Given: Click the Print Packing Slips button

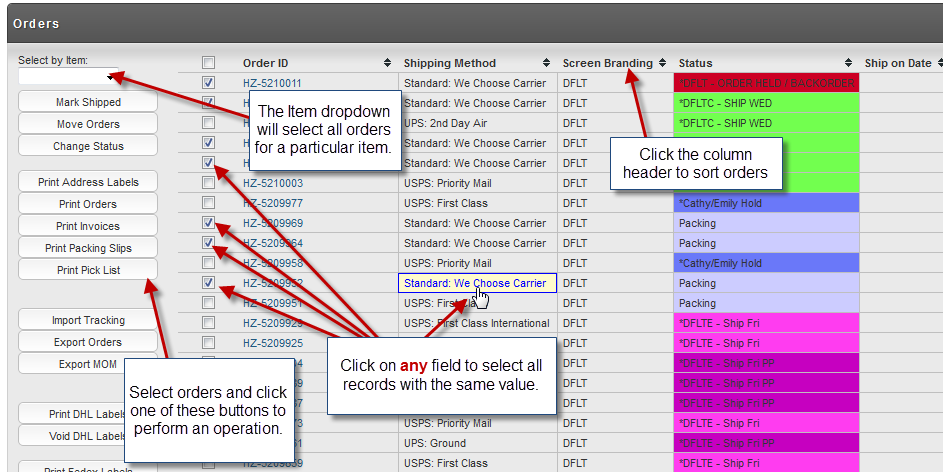Looking at the screenshot, I should point(88,248).
